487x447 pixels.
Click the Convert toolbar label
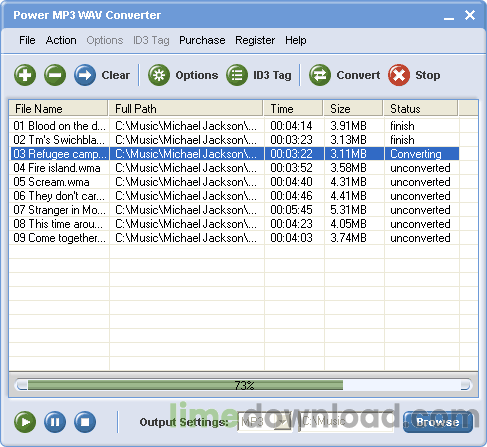358,75
